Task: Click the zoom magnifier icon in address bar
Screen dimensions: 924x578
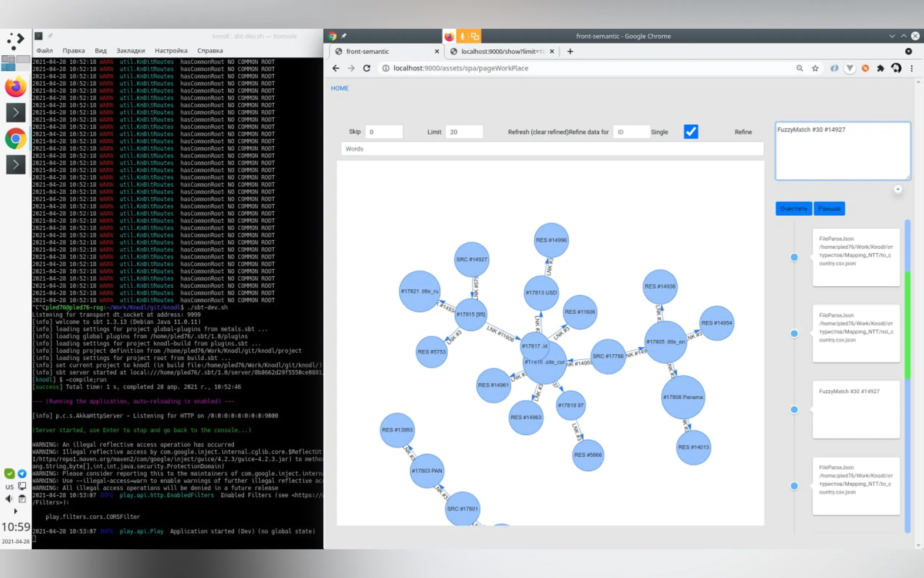Action: [x=800, y=68]
